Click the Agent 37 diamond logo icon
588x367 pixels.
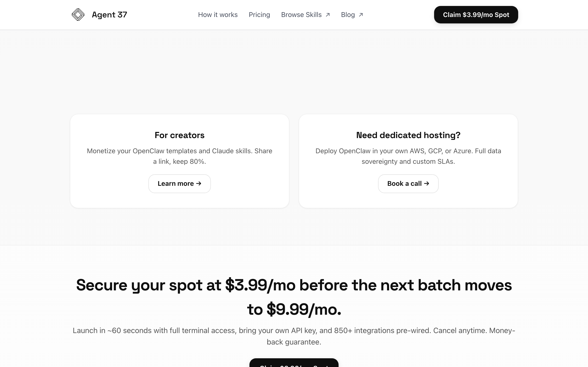[78, 14]
